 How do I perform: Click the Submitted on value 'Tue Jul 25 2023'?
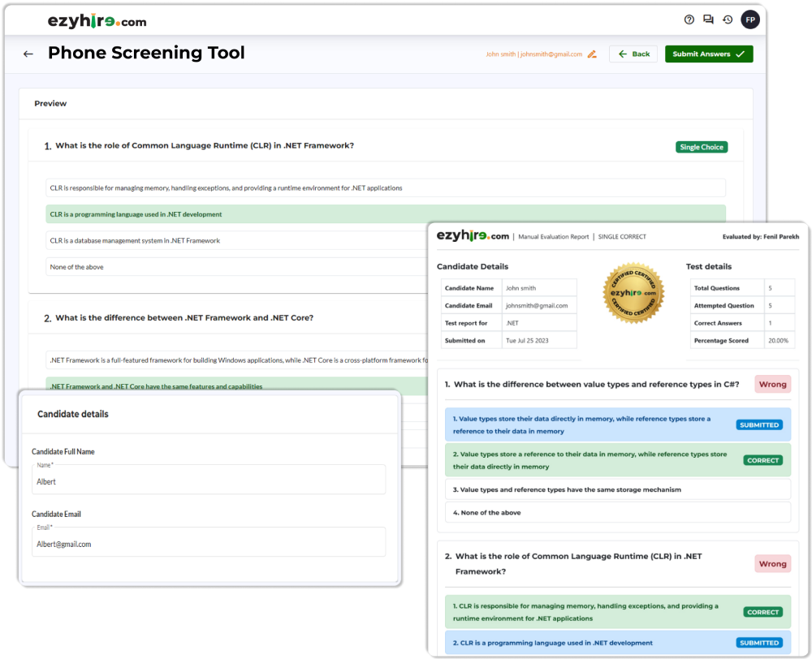527,341
